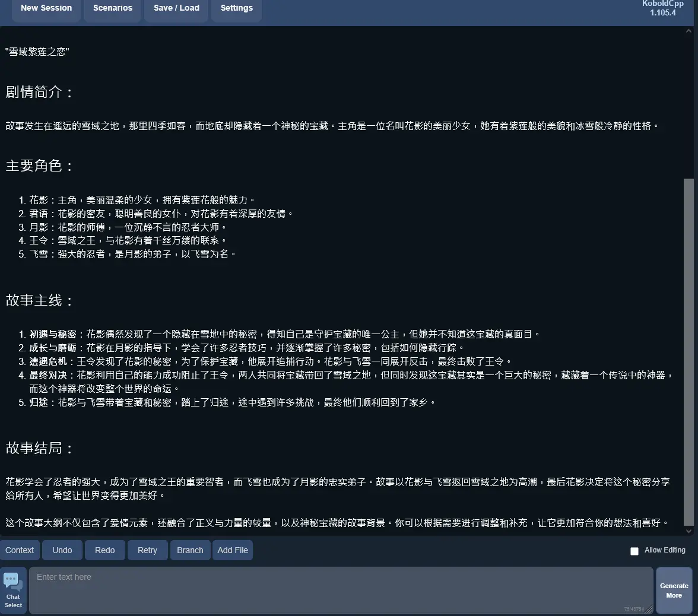This screenshot has width=698, height=616.
Task: Click the 故事结局 heading
Action: (39, 448)
